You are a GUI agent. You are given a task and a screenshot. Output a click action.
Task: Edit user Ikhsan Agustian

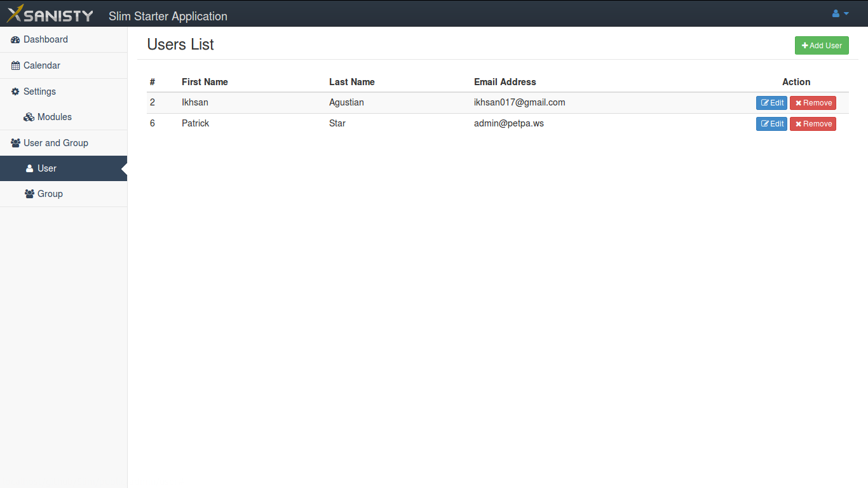point(771,103)
